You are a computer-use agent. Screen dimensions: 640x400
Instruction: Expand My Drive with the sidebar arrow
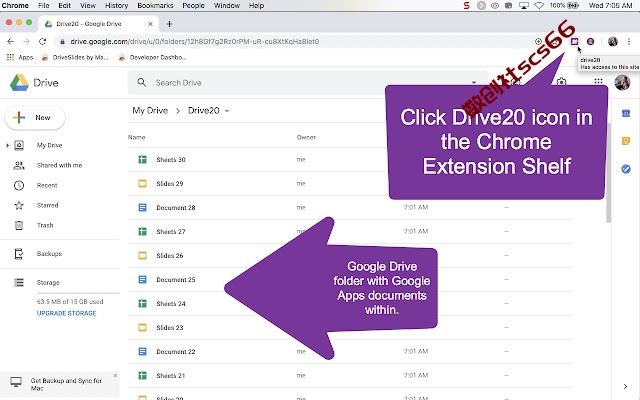click(x=7, y=145)
